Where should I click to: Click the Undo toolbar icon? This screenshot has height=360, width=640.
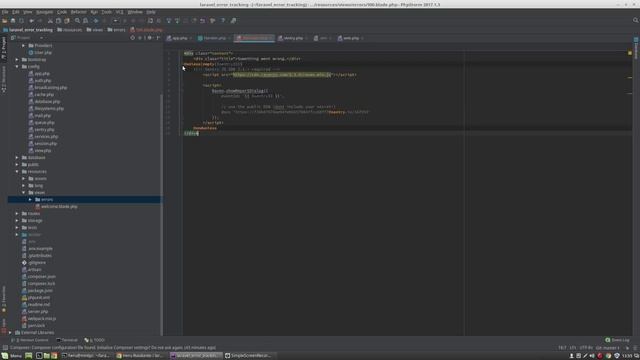pyautogui.click(x=31, y=20)
